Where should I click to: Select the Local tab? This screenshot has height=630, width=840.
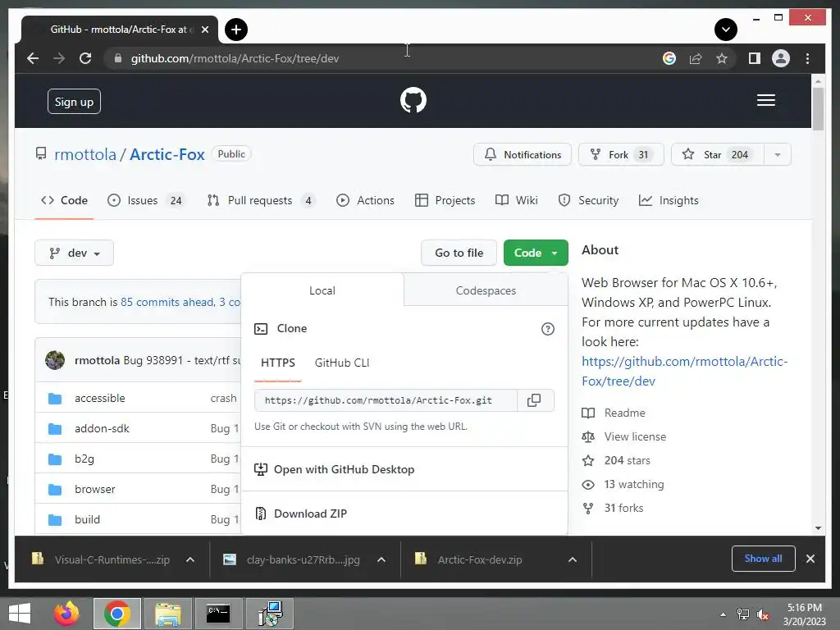click(x=322, y=290)
